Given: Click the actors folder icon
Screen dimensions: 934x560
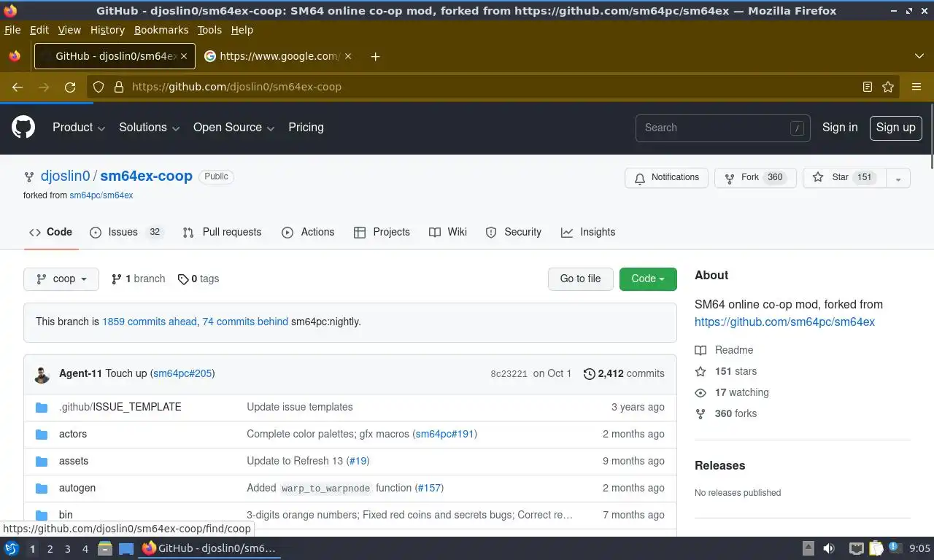Looking at the screenshot, I should tap(42, 434).
